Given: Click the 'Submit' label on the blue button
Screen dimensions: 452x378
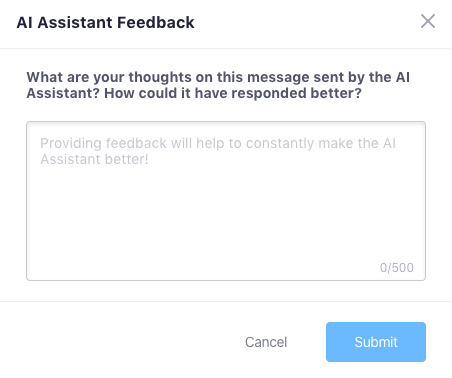Looking at the screenshot, I should [376, 342].
